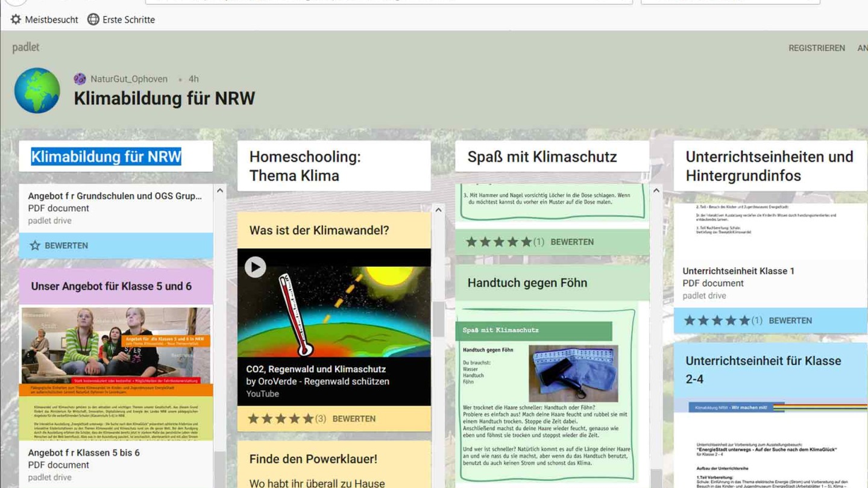
Task: Open the Klasse 5 und 6 flyer thumbnail
Action: coord(116,374)
